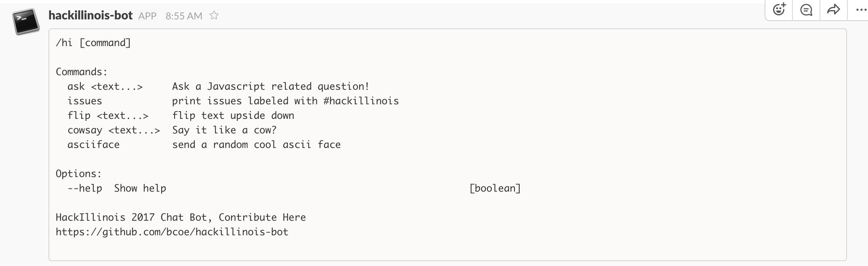868x266 pixels.
Task: Click the '[boolean]' type label
Action: pyautogui.click(x=495, y=188)
